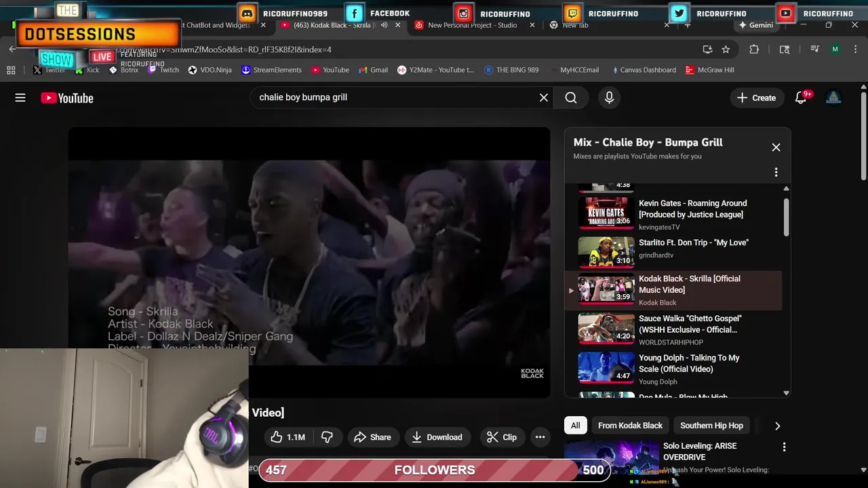Open the VDO.Ninja bookmark
This screenshot has width=868, height=488.
(x=210, y=70)
